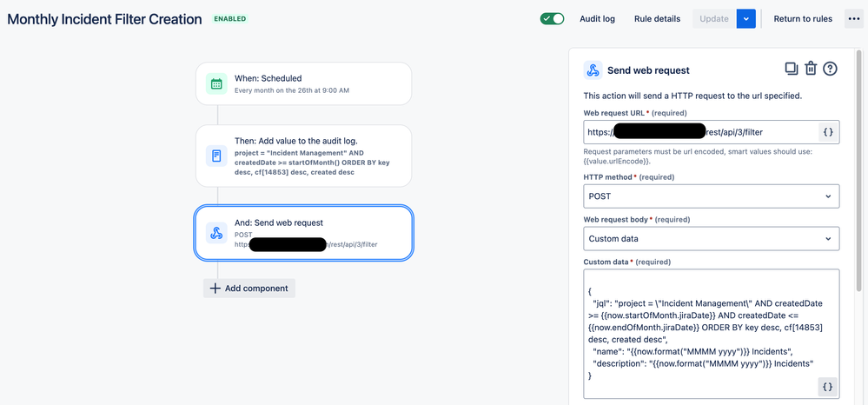868x405 pixels.
Task: Open Rule details
Action: (x=657, y=19)
